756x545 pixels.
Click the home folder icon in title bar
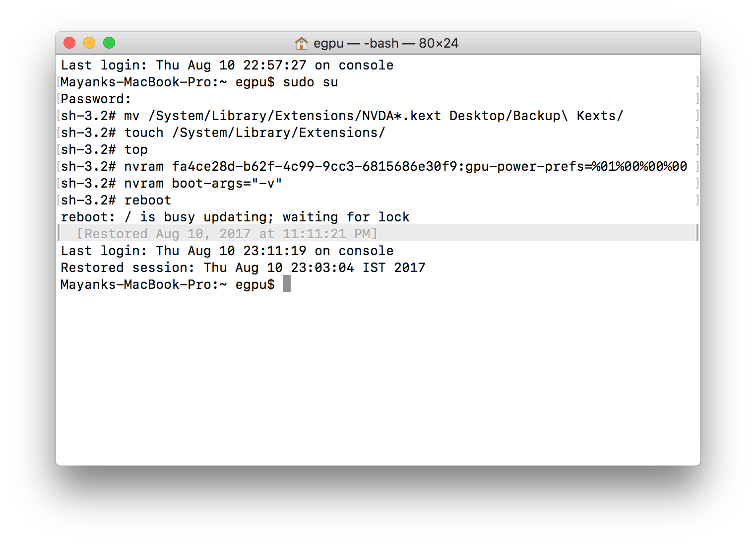tap(301, 43)
